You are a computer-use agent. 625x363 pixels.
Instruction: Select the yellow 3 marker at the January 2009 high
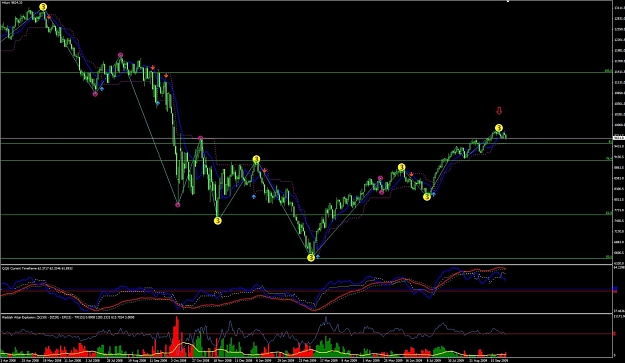(x=256, y=159)
